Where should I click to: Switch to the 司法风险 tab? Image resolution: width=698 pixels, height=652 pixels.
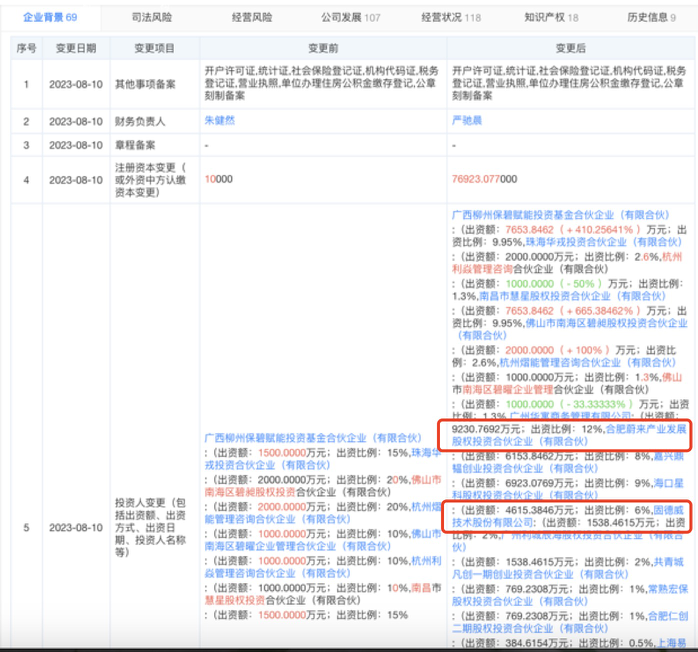pos(153,17)
